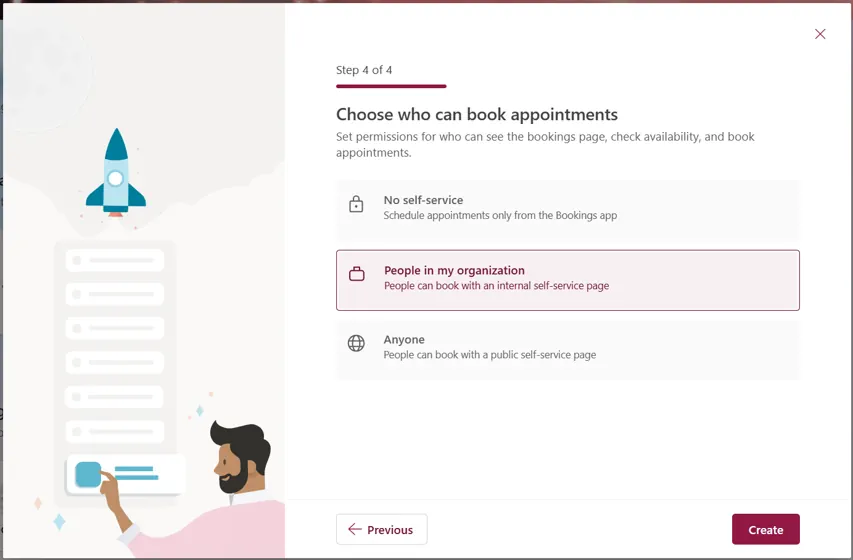Click 'People can book with an internal self-service page' text
The image size is (853, 560).
496,286
